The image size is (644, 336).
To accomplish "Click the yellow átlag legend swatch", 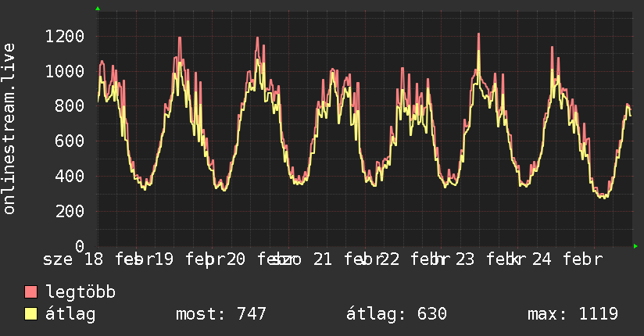I will coord(31,314).
